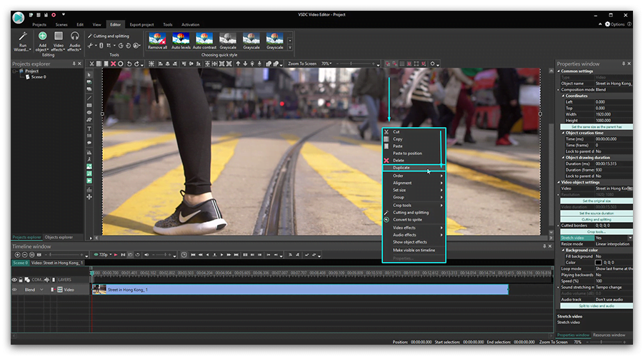Click the Undo arrow in the editor toolbar
643x364 pixels.
pos(129,64)
